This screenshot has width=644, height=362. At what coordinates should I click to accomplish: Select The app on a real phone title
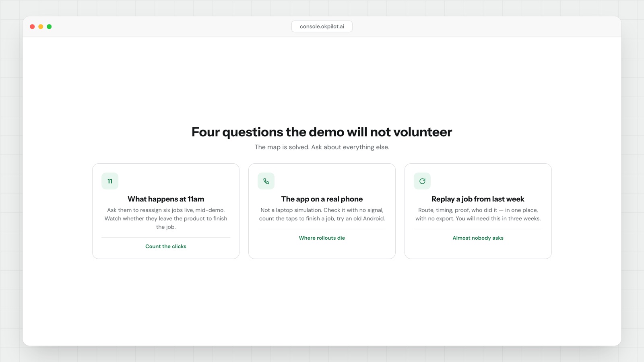click(322, 199)
